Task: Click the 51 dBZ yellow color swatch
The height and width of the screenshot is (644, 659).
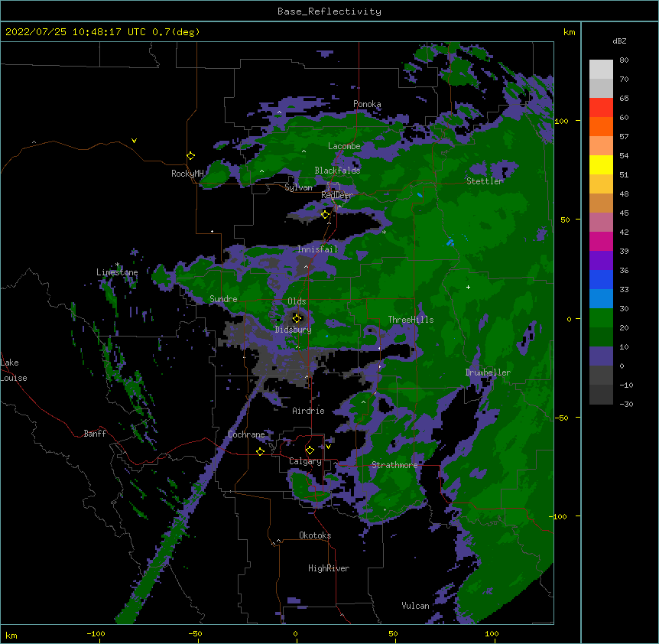Action: click(x=601, y=164)
